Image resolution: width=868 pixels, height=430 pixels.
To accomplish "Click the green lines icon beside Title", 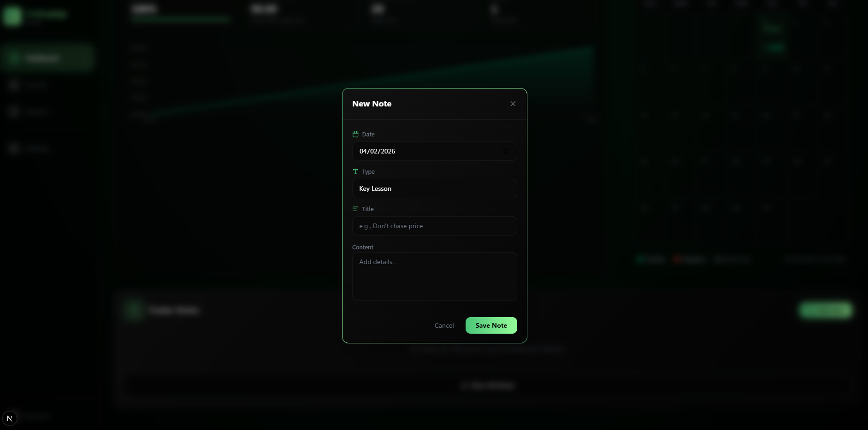I will coord(355,209).
